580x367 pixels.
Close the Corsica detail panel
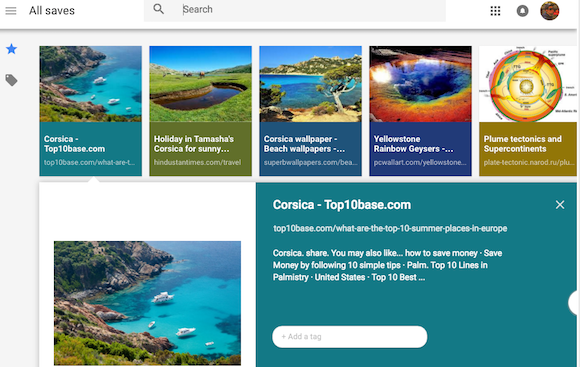tap(560, 205)
